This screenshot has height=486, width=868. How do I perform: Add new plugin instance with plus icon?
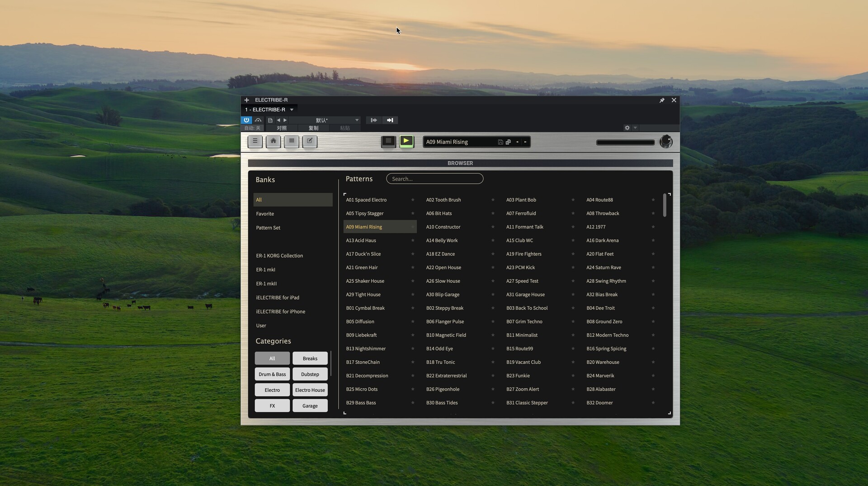[246, 100]
